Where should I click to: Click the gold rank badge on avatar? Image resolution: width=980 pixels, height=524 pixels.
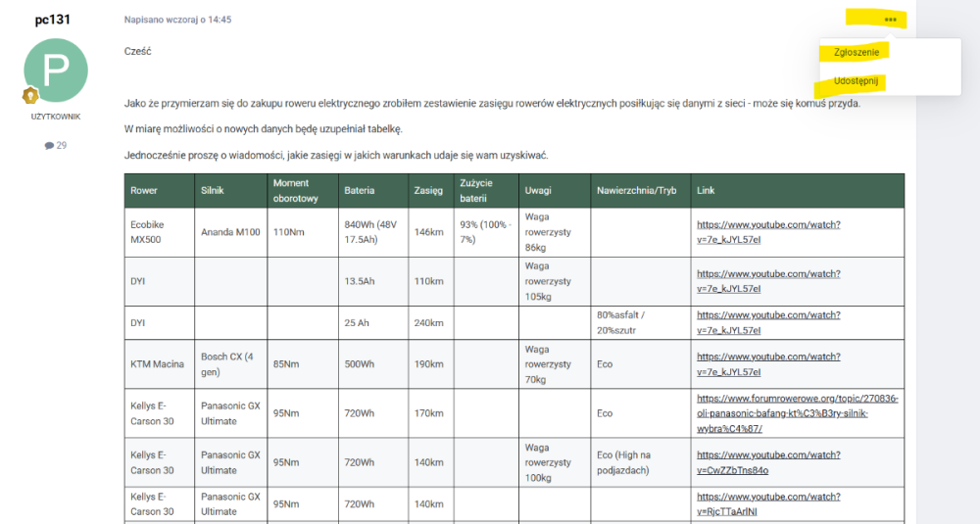coord(30,96)
